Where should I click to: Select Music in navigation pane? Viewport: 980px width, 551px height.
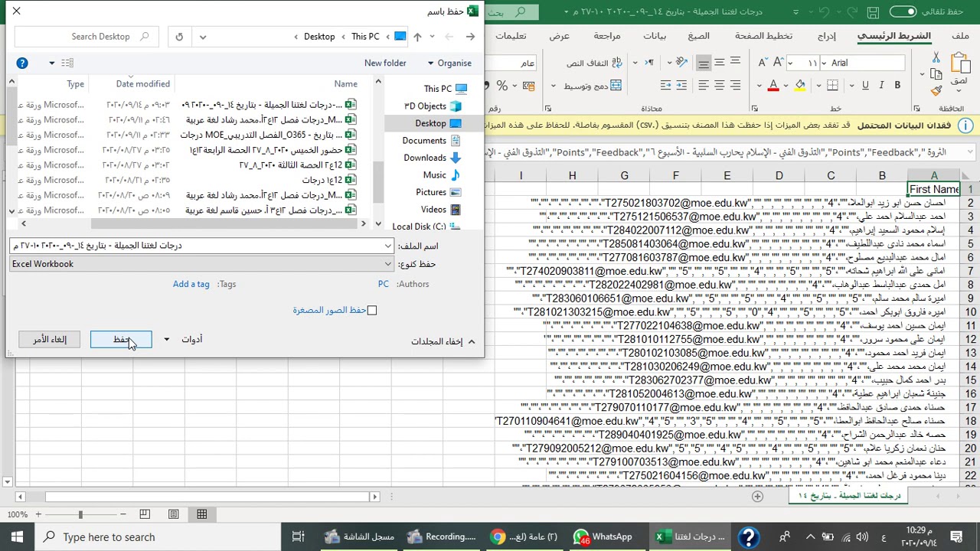point(440,175)
